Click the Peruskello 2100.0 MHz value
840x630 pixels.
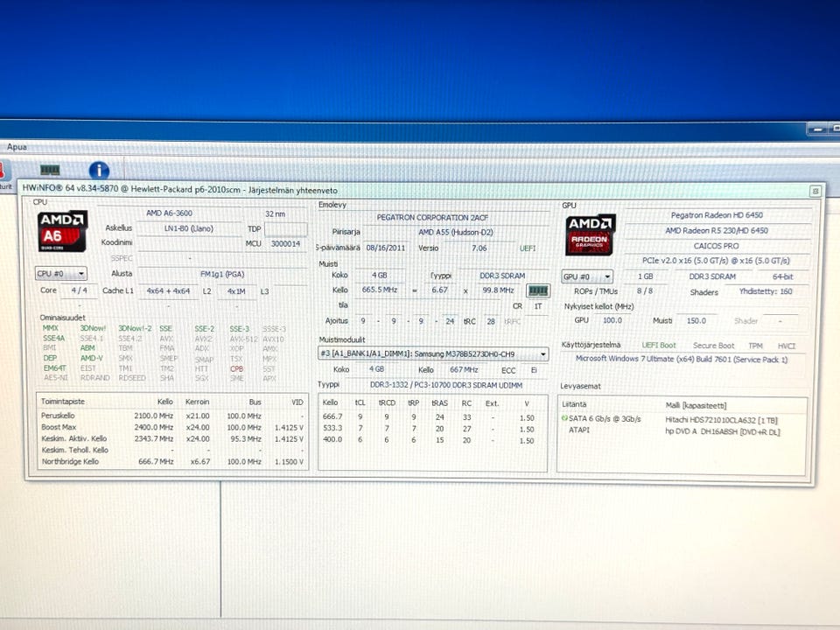[154, 416]
